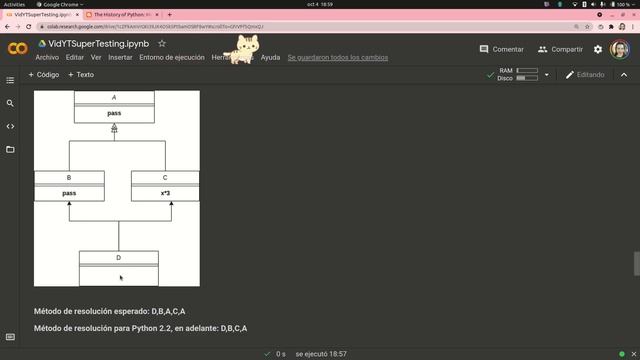640x360 pixels.
Task: Add a text cell with + Texto
Action: (81, 75)
